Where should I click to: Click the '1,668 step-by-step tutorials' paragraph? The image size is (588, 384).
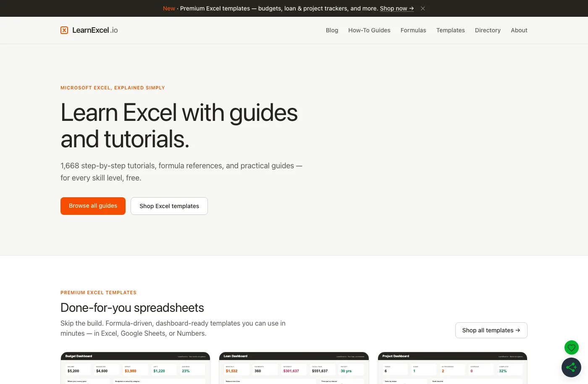click(181, 172)
